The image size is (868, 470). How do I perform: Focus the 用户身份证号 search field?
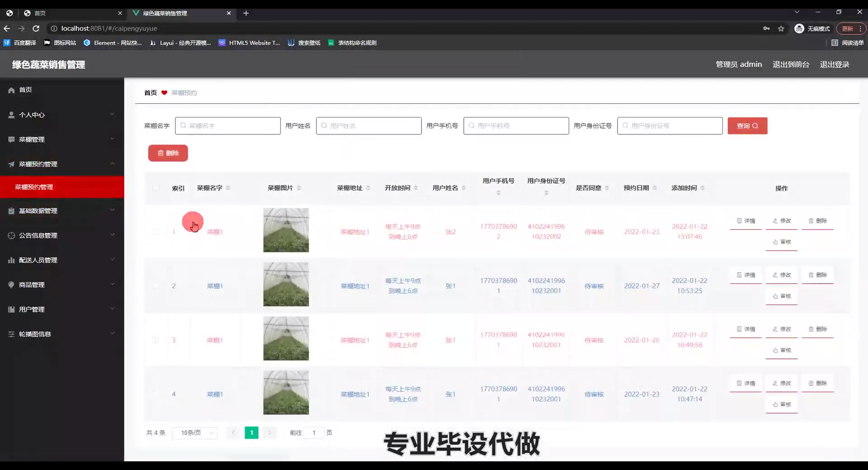670,126
